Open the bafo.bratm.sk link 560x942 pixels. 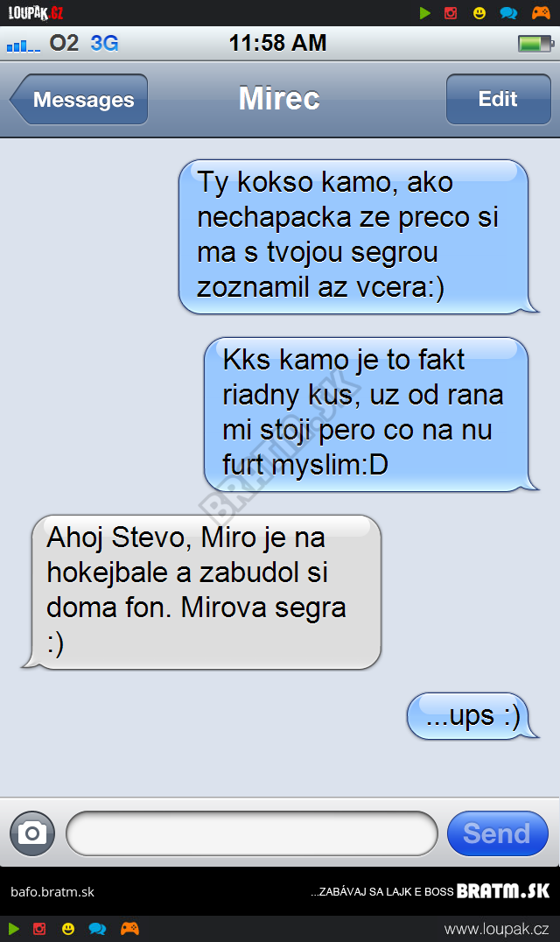[x=52, y=892]
